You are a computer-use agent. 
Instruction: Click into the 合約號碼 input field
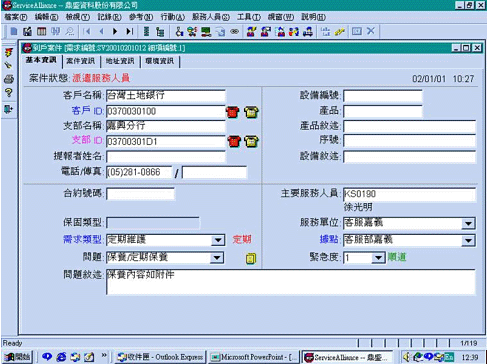click(x=140, y=194)
